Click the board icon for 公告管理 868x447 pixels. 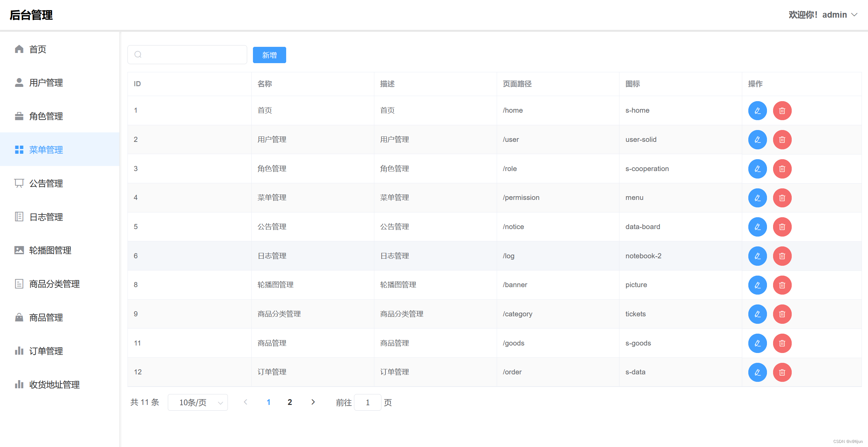pos(19,183)
